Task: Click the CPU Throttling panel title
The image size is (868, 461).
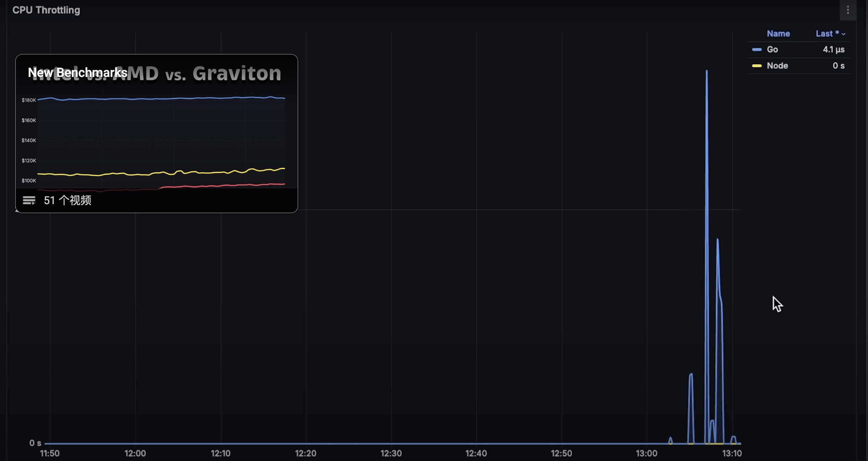Action: click(x=46, y=10)
